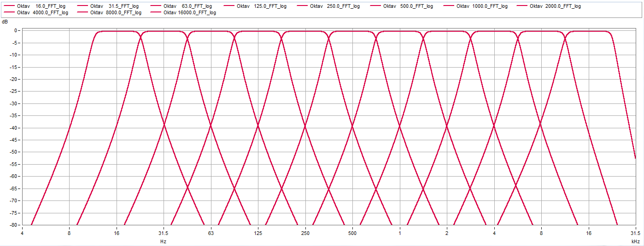Click the dB unit label on vertical axis

pyautogui.click(x=5, y=22)
